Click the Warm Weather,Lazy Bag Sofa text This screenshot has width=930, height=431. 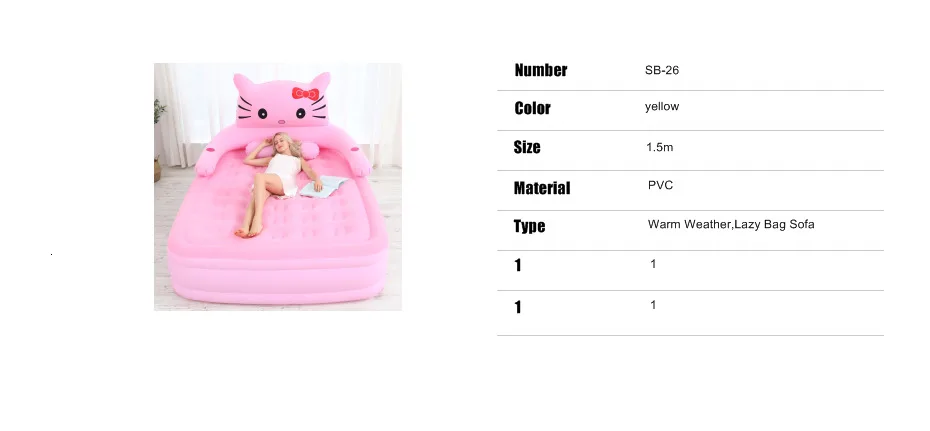click(731, 224)
